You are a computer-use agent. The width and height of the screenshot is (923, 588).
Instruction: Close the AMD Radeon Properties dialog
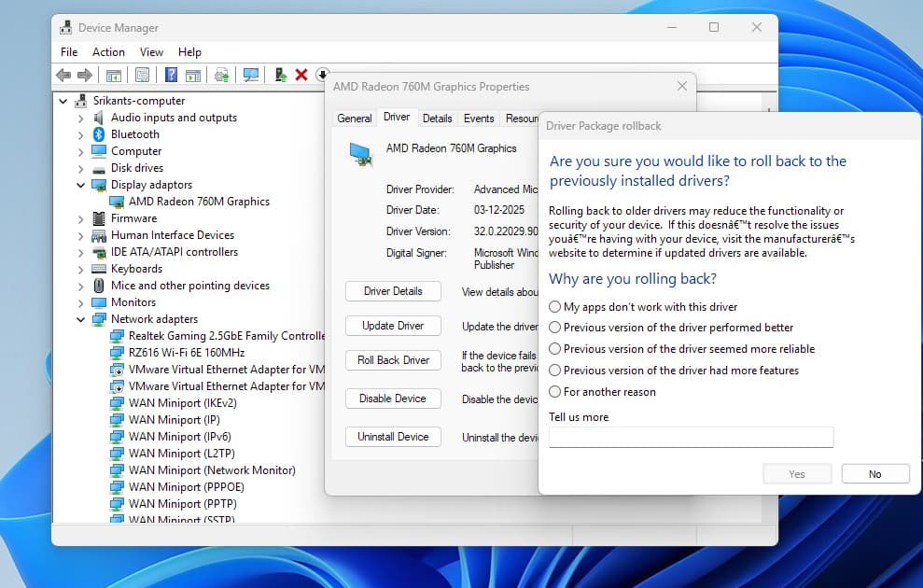pyautogui.click(x=681, y=86)
